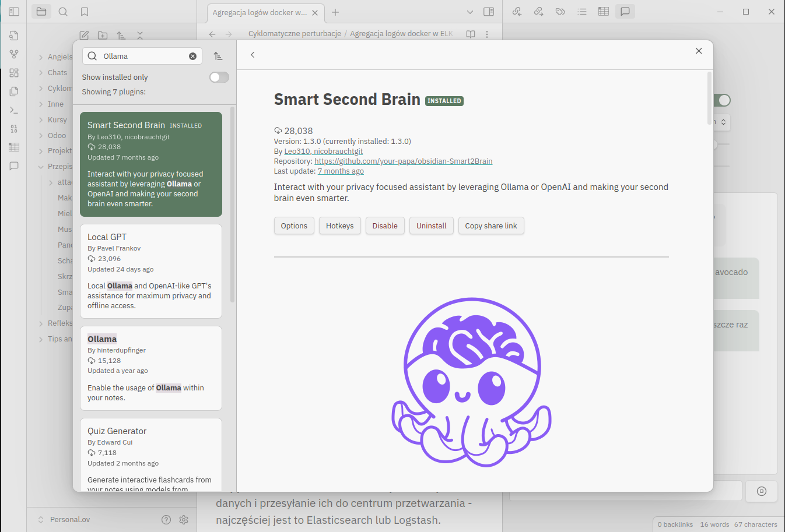The image size is (785, 532).
Task: Open the tab list dropdown arrow
Action: 470,12
